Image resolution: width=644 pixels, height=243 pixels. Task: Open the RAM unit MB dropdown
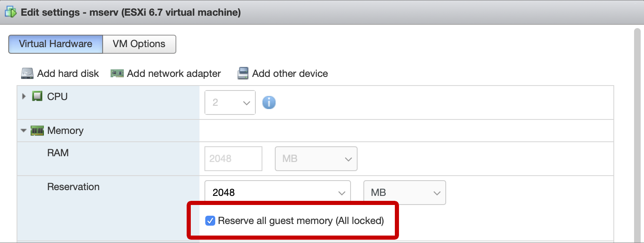(316, 159)
